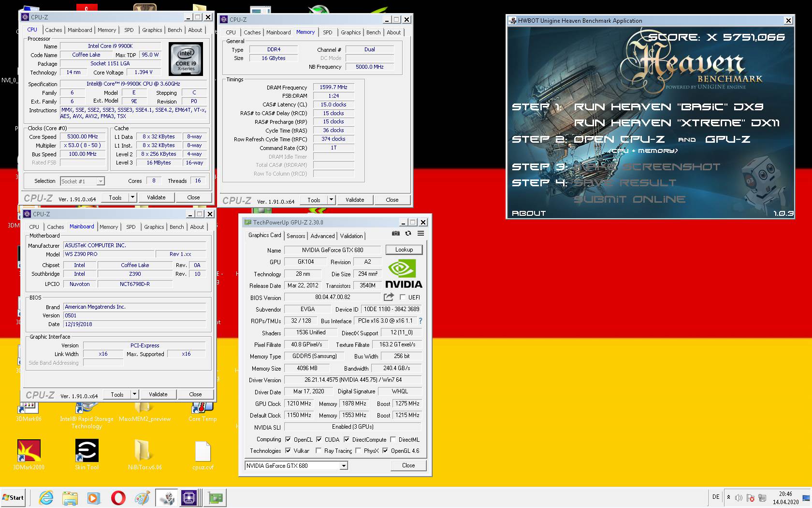Open the 3DMark2000 desktop icon
Image resolution: width=812 pixels, height=508 pixels.
pos(29,455)
